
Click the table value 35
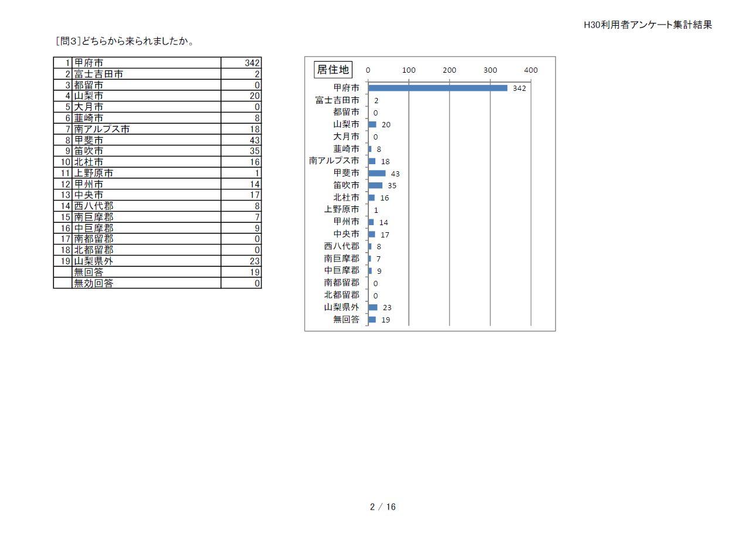point(255,151)
